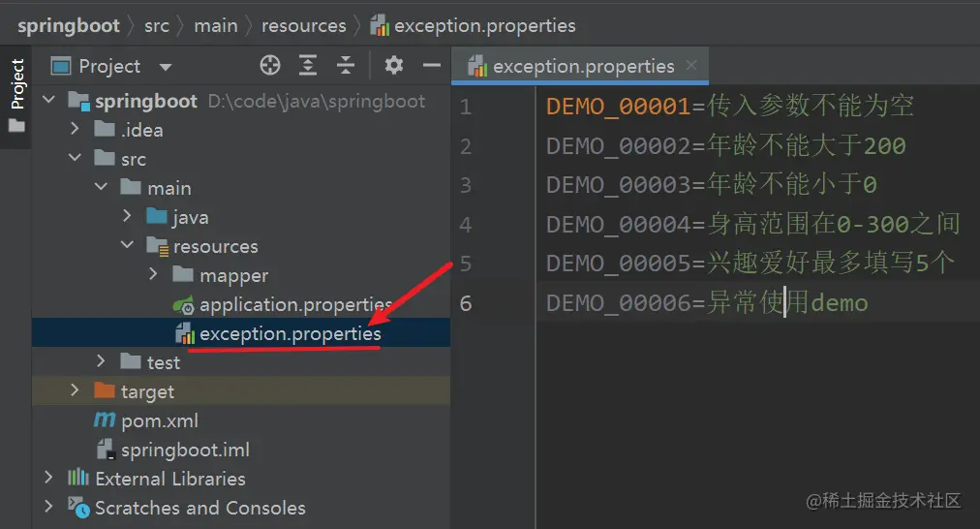980x529 pixels.
Task: Click the locate/select opened file icon
Action: (270, 66)
